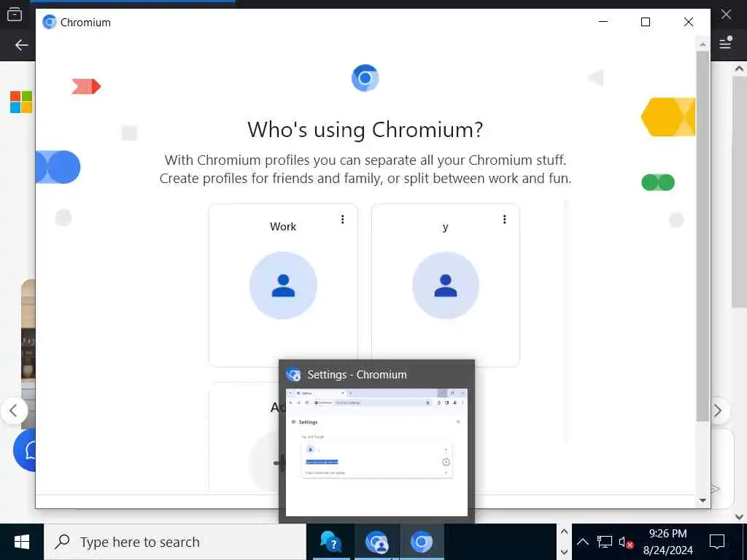Click the taskbar scroll up arrow
747x560 pixels.
point(564,532)
